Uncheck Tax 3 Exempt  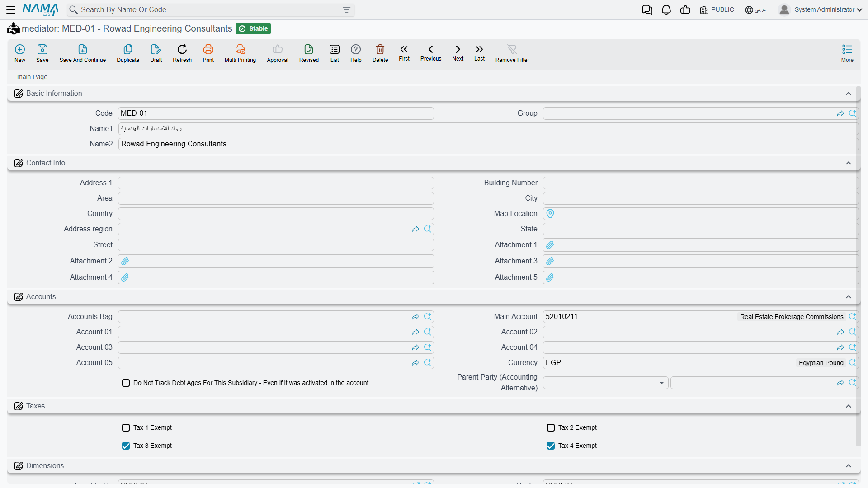coord(126,446)
